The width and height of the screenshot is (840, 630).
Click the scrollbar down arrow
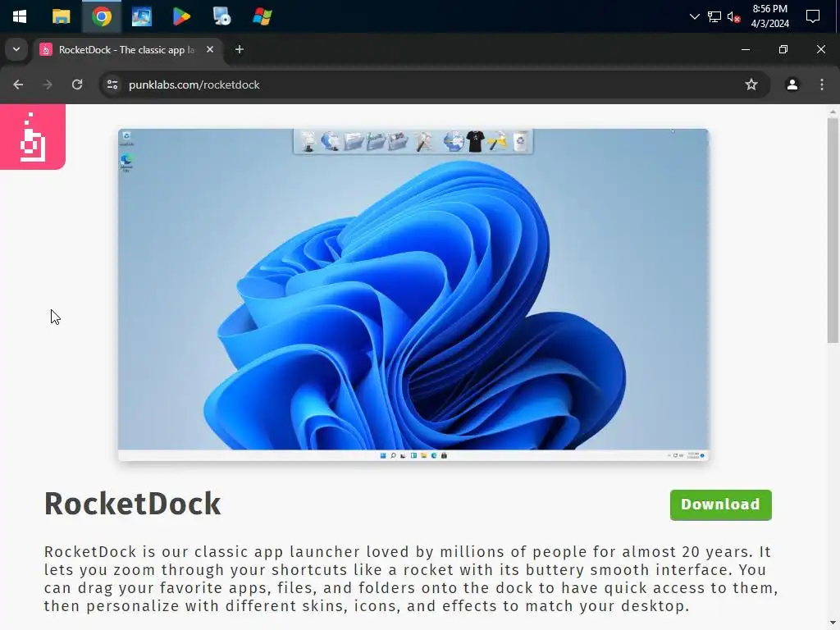pos(833,623)
